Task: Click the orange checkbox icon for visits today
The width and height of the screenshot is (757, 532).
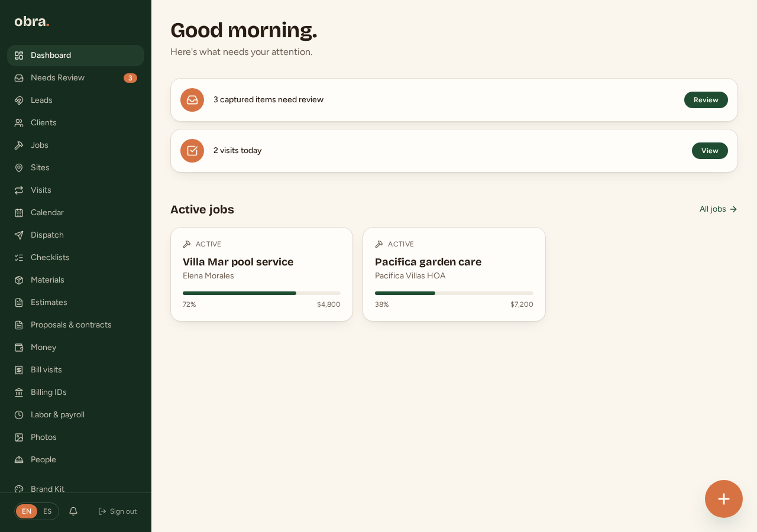Action: pos(192,151)
